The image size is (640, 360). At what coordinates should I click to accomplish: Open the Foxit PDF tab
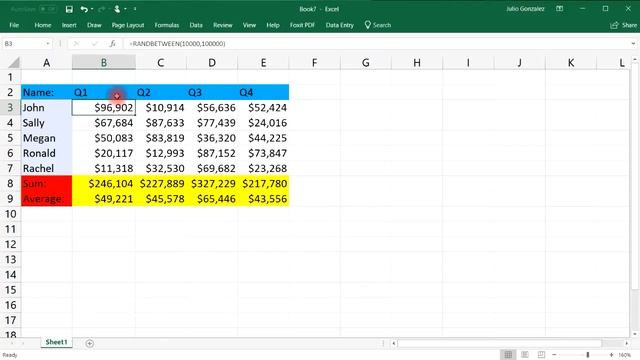click(302, 25)
